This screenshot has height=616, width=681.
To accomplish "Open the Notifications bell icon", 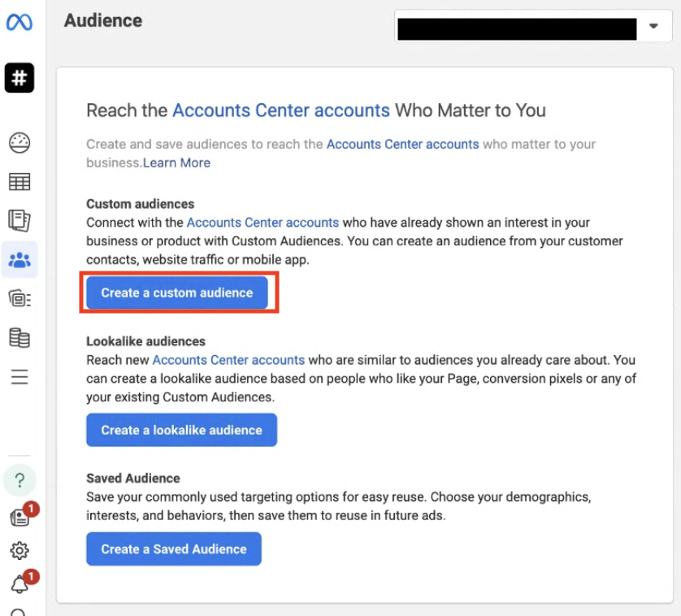I will click(x=20, y=584).
